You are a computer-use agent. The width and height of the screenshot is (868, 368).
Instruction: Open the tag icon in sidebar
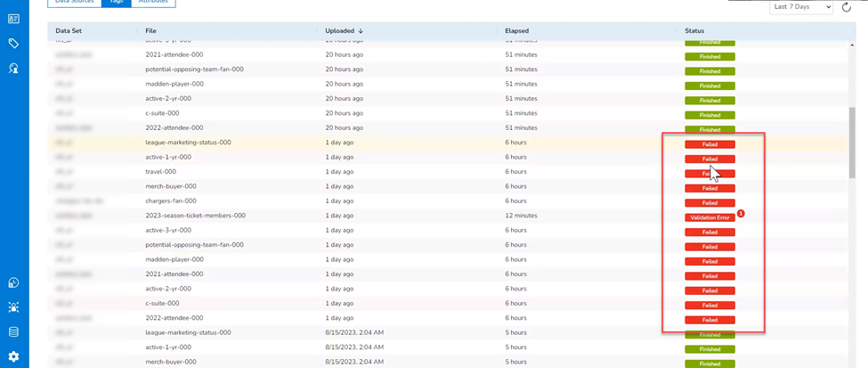point(14,44)
